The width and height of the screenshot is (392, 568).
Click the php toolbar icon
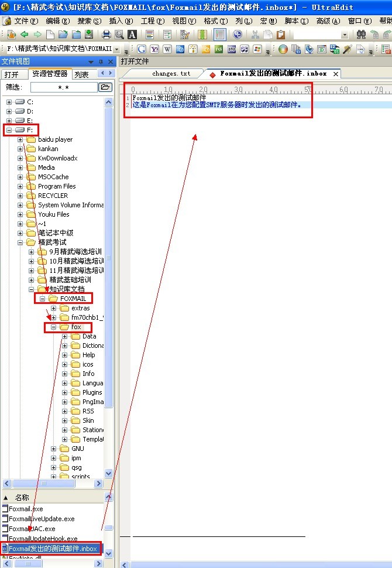(x=232, y=49)
